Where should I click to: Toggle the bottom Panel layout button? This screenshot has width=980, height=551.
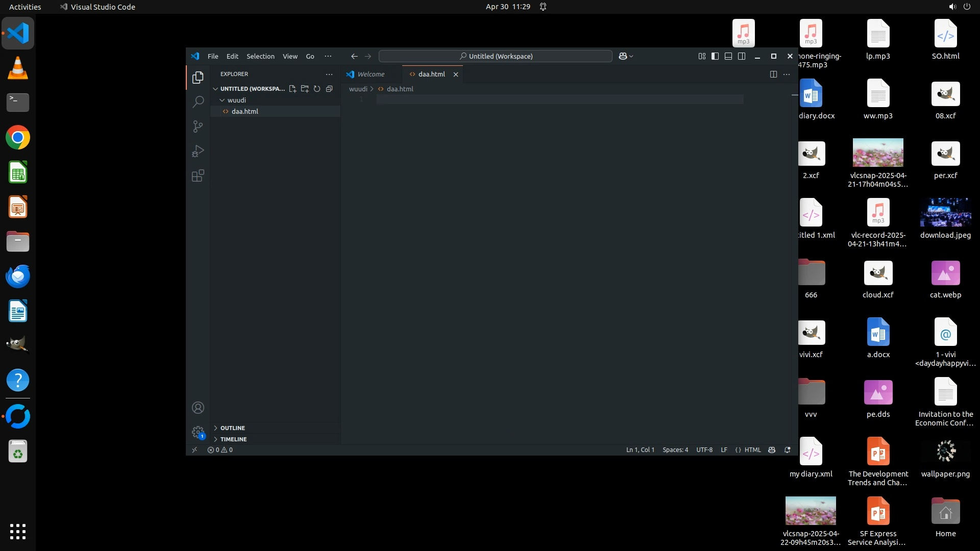point(728,56)
